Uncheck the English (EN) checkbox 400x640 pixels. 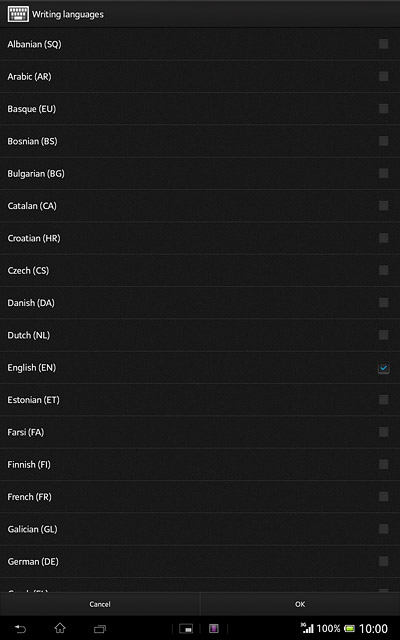tap(383, 368)
